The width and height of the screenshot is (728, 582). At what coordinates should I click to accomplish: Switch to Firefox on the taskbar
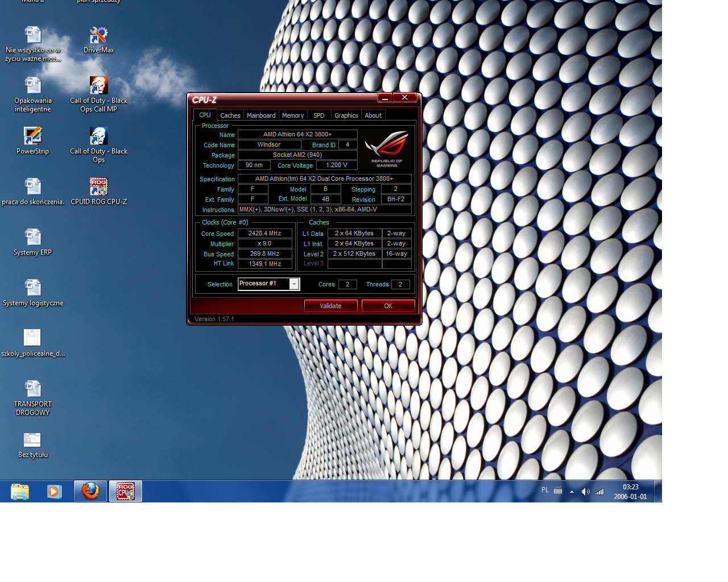(x=90, y=491)
